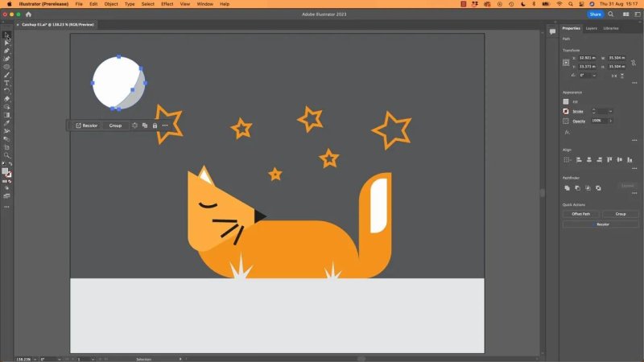Select the Direct Selection tool
The height and width of the screenshot is (362, 644).
point(6,43)
